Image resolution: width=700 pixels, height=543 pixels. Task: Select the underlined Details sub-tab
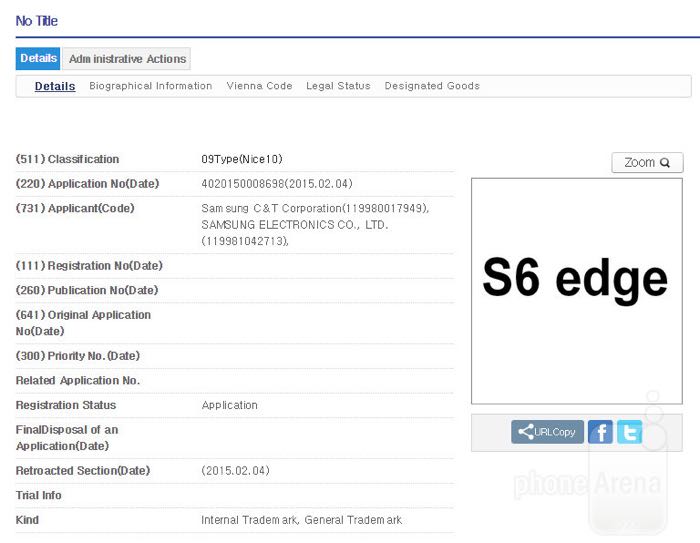pos(55,86)
